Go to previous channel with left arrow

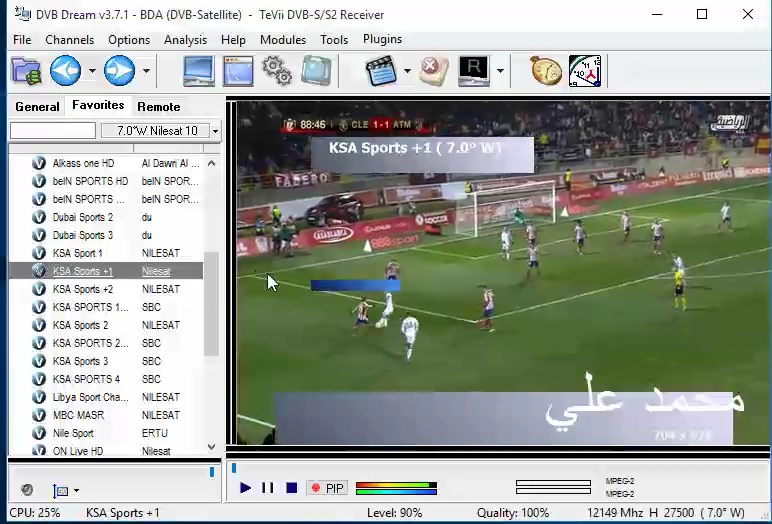(65, 71)
